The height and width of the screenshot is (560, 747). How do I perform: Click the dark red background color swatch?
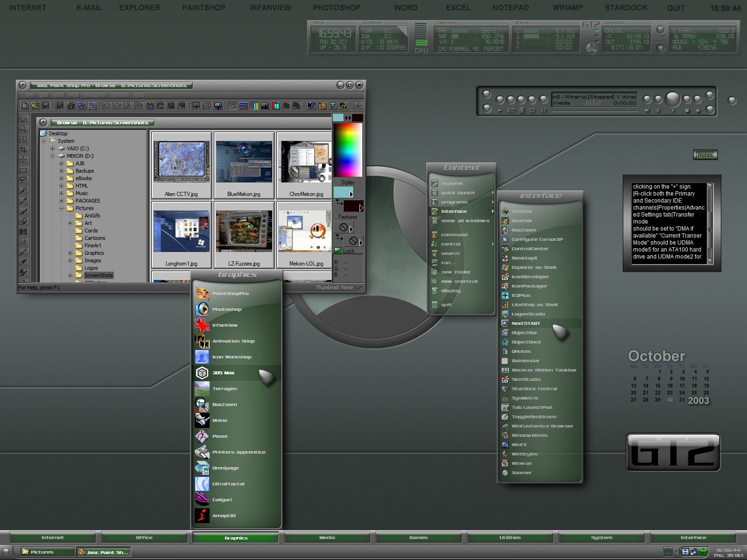[x=357, y=118]
